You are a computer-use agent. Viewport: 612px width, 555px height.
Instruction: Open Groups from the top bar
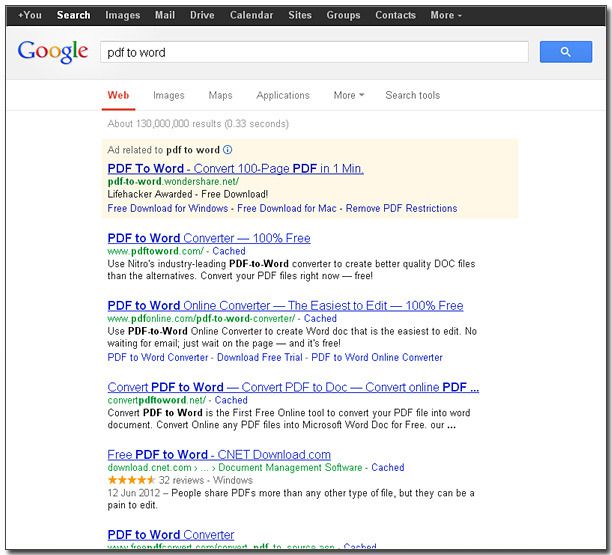[343, 15]
